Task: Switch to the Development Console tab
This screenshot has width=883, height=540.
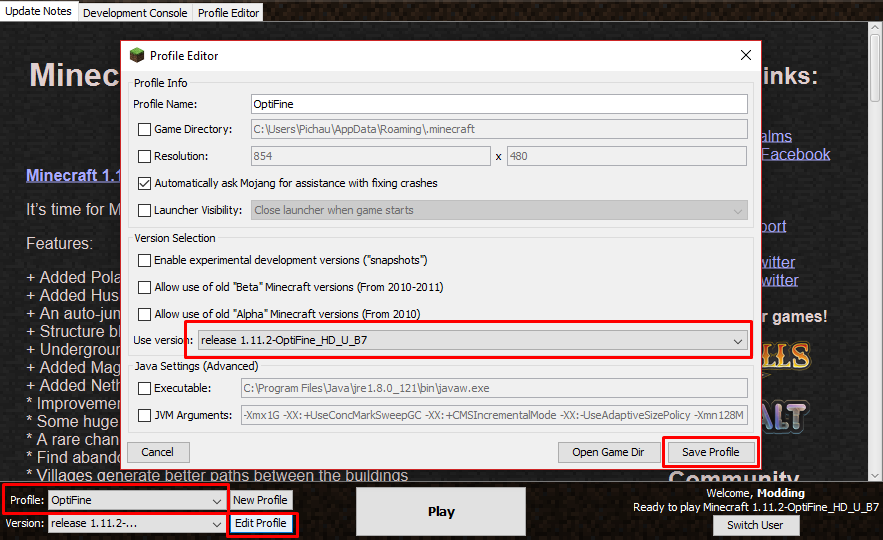Action: (135, 12)
